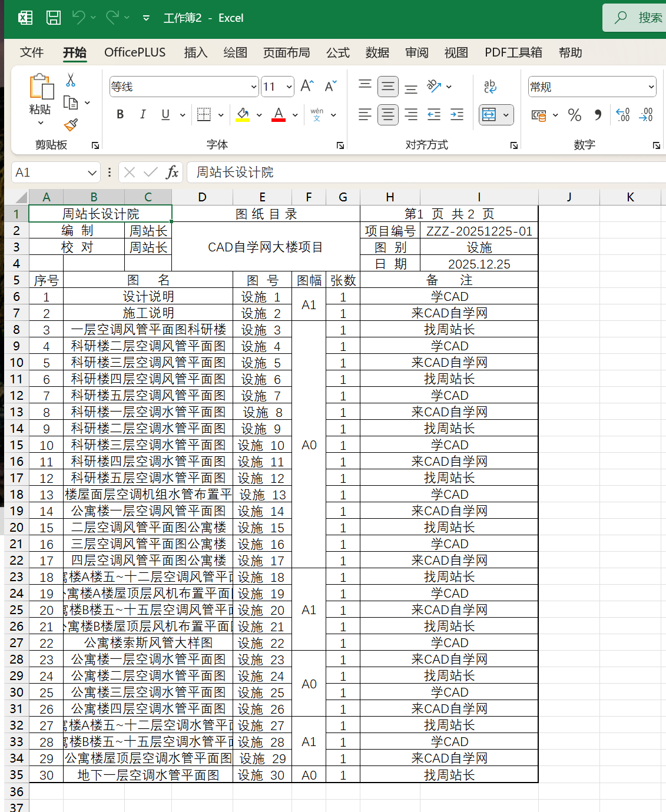
Task: Click the Merge and Center button
Action: [489, 115]
